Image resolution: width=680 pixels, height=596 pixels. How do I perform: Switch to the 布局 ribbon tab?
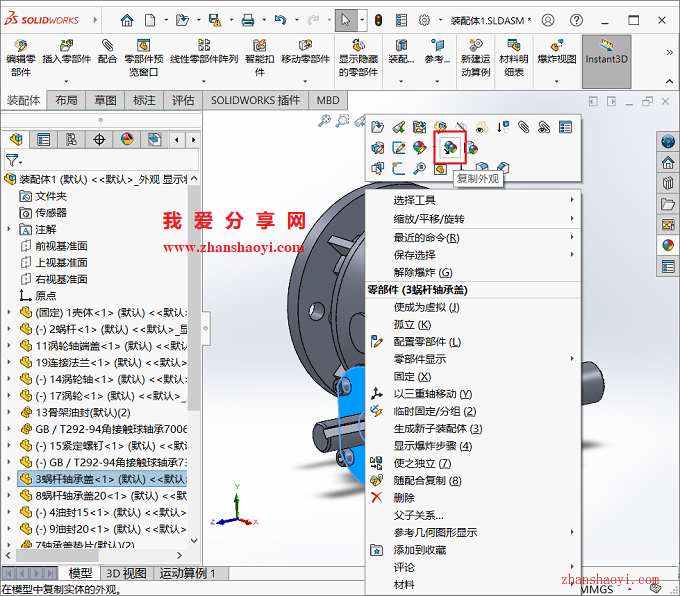66,100
